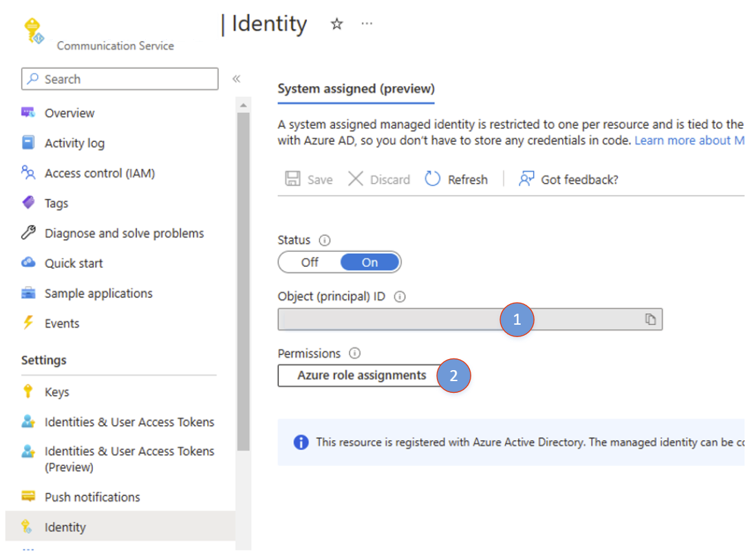Image resolution: width=752 pixels, height=560 pixels.
Task: Open the Got feedback? link
Action: pos(579,180)
